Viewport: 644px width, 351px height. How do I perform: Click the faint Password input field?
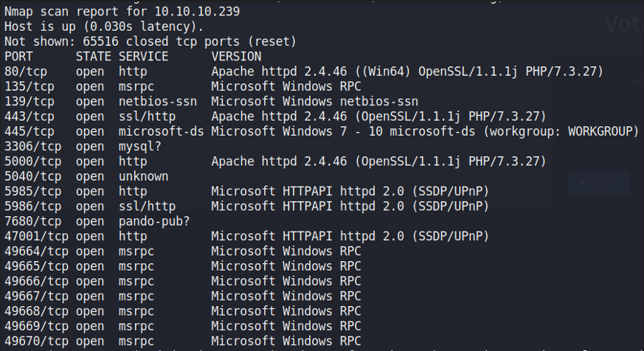(x=599, y=147)
